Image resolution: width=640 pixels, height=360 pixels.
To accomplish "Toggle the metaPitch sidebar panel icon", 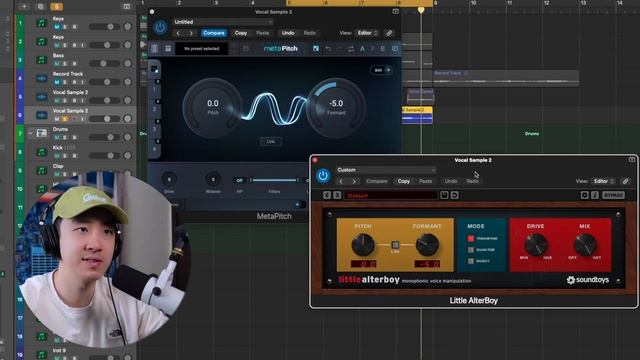I will click(x=155, y=49).
